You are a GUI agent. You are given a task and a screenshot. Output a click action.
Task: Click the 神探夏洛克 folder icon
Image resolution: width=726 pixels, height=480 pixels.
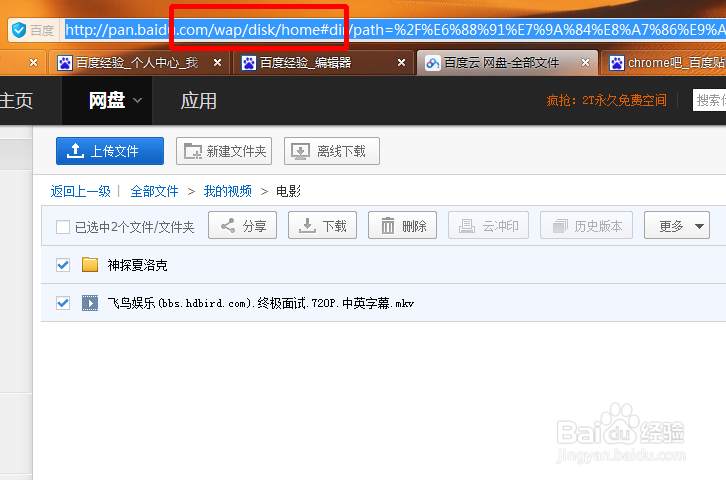point(90,265)
